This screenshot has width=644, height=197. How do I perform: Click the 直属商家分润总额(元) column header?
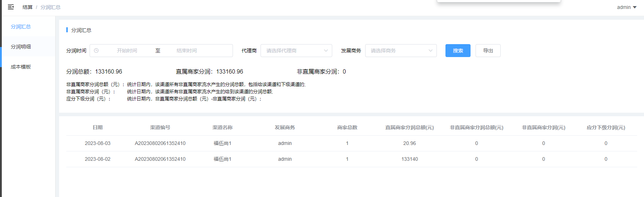[409, 127]
